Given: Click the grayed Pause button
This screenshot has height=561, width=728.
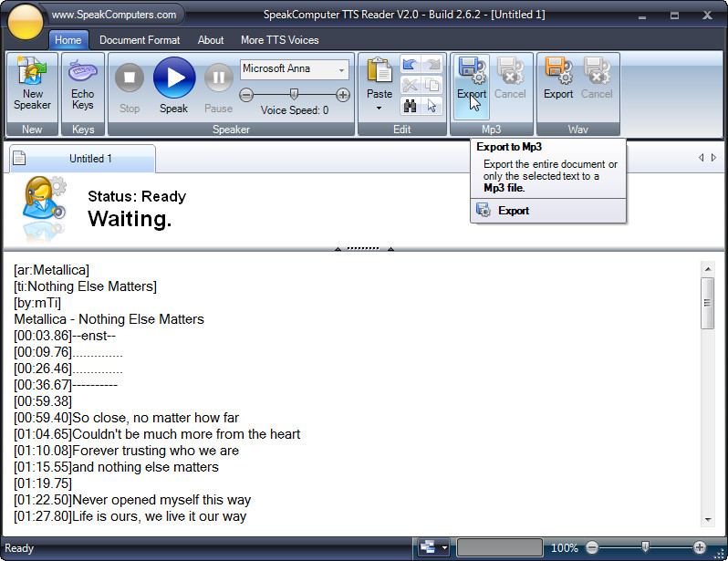Looking at the screenshot, I should click(x=218, y=88).
